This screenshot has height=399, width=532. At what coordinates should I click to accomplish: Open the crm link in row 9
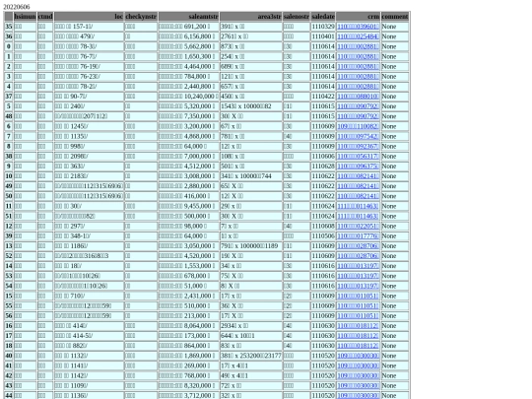click(358, 166)
